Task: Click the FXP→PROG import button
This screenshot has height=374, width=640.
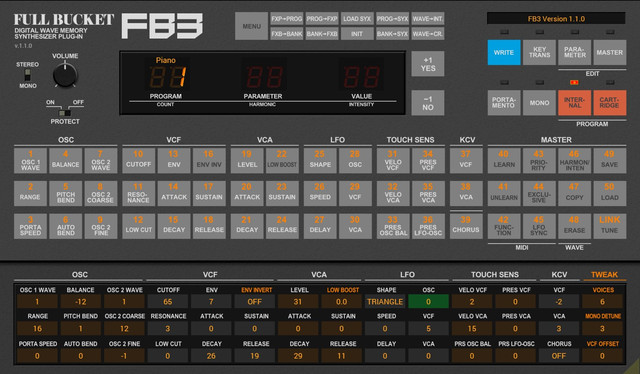Action: [287, 19]
